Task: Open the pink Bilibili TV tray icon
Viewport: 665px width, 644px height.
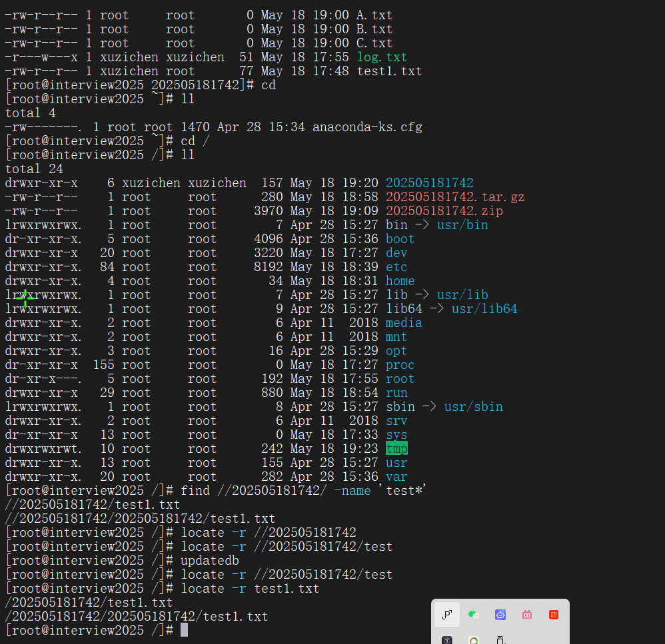Action: click(527, 614)
